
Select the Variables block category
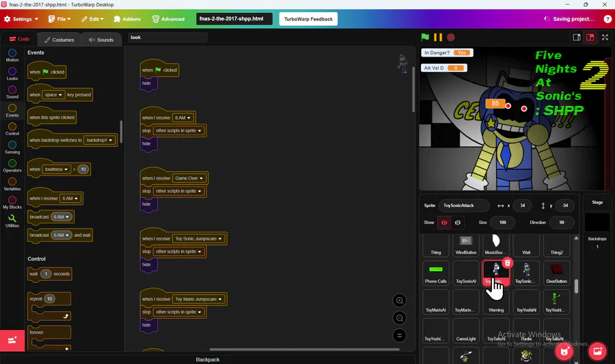tap(12, 184)
